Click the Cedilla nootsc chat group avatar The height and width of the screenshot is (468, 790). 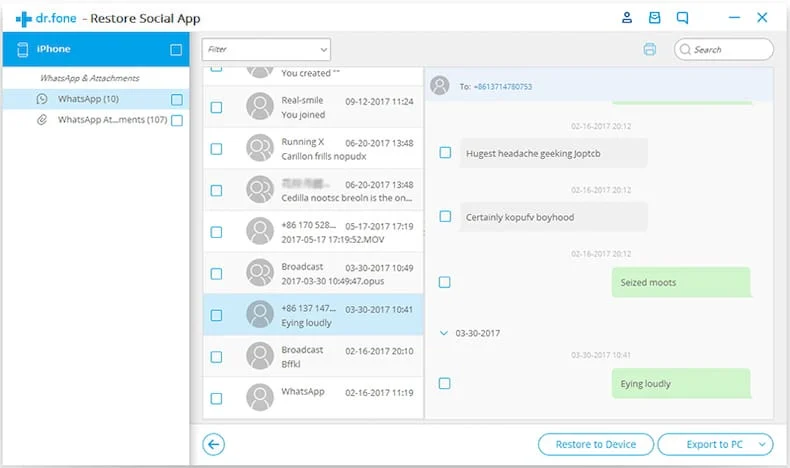259,189
